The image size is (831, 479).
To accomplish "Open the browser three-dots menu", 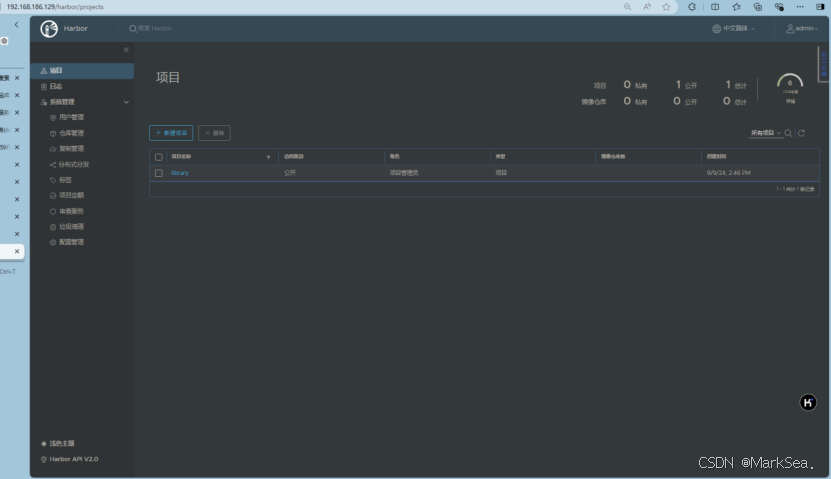I will coord(800,7).
